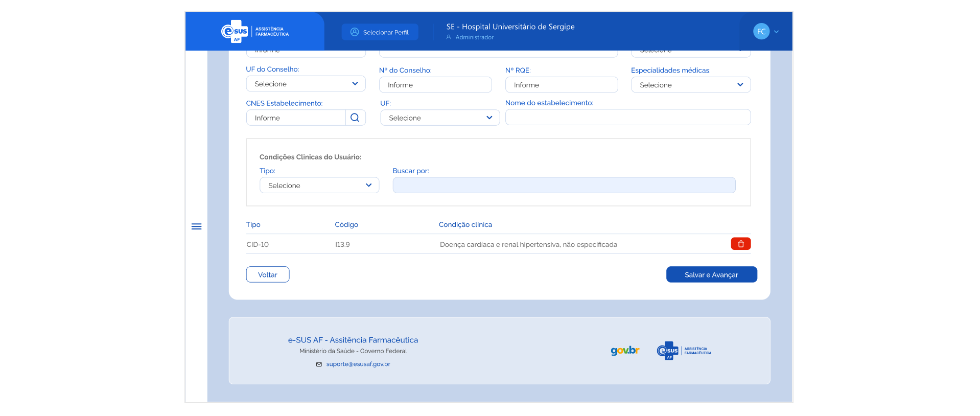980x416 pixels.
Task: Click the gov.br logo in footer
Action: pyautogui.click(x=625, y=351)
